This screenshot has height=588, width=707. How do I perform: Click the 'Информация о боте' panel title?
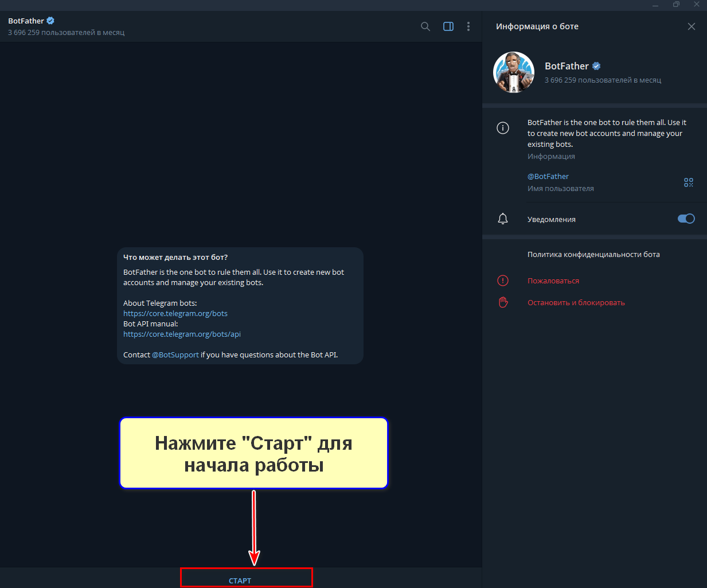(537, 26)
